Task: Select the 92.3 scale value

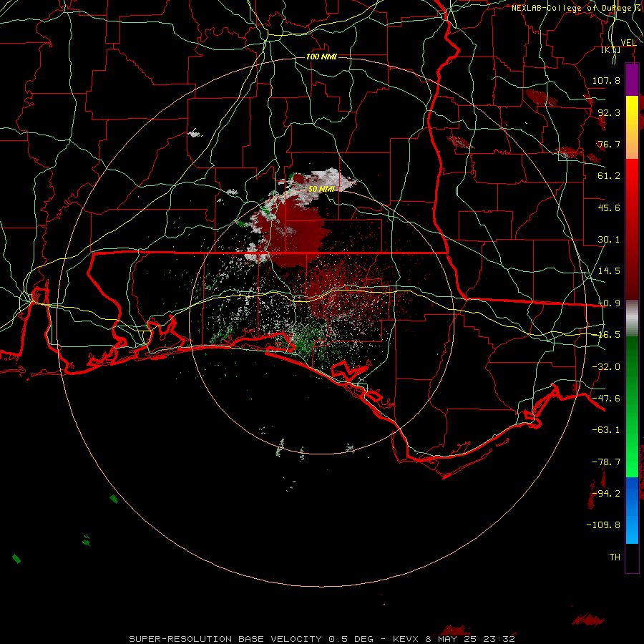Action: pyautogui.click(x=609, y=112)
